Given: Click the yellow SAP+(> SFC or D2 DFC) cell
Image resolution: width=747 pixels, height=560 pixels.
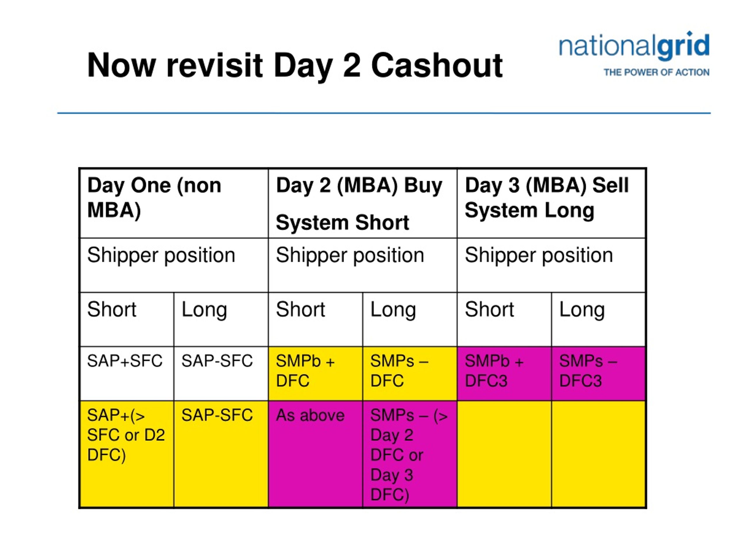Looking at the screenshot, I should pos(127,454).
